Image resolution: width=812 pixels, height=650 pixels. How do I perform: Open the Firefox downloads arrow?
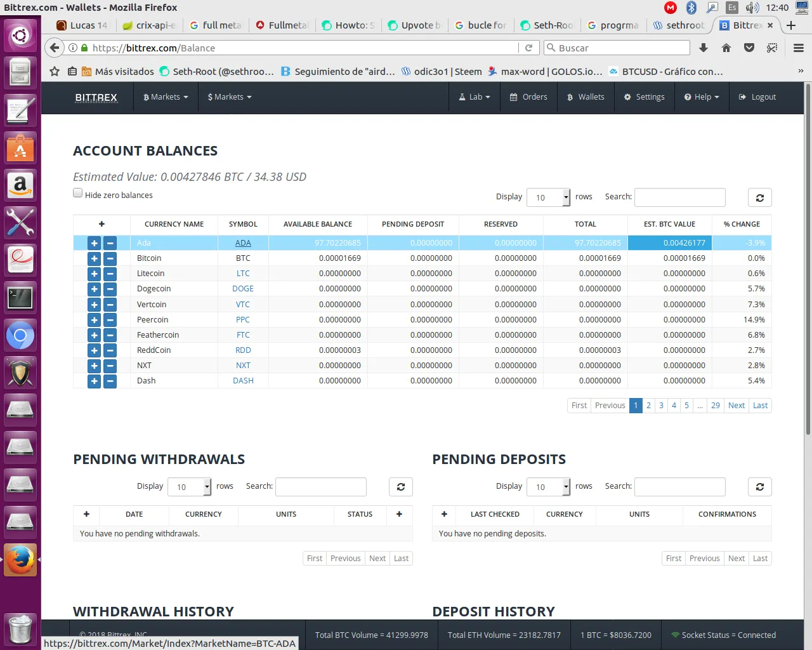click(x=704, y=48)
